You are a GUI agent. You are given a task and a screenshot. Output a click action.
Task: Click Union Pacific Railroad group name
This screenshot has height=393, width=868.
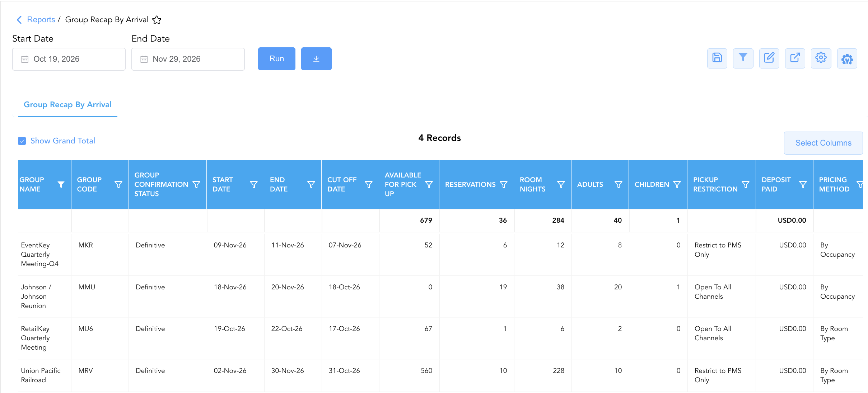click(x=41, y=375)
